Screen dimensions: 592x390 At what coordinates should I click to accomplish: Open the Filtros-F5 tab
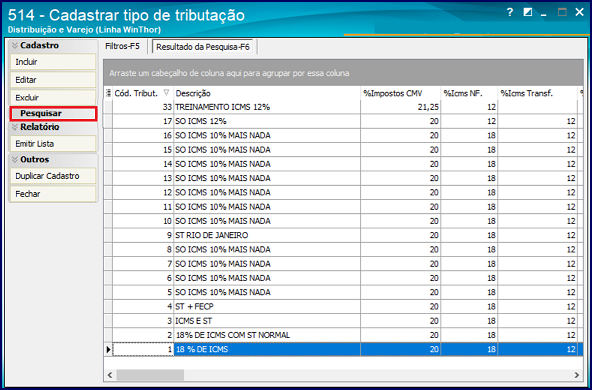pyautogui.click(x=122, y=47)
